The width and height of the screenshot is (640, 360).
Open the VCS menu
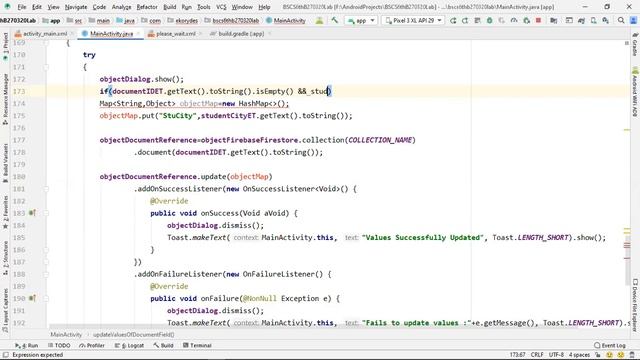click(221, 7)
